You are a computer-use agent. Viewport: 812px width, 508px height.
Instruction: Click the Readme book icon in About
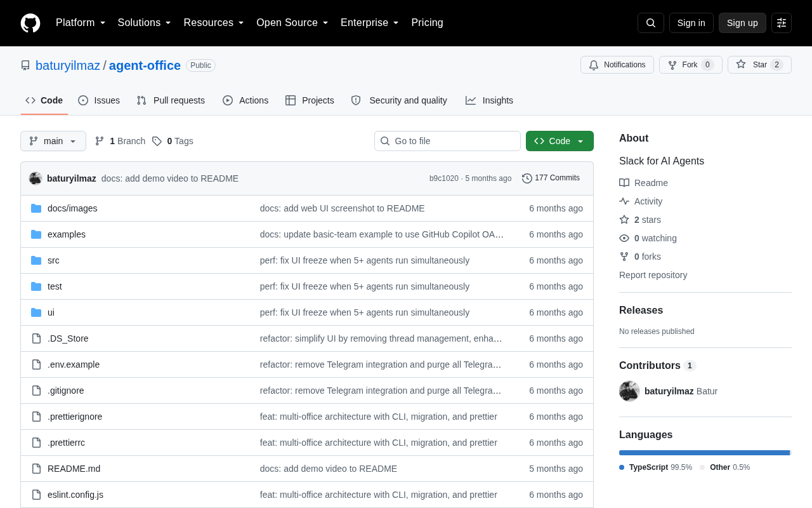[624, 183]
